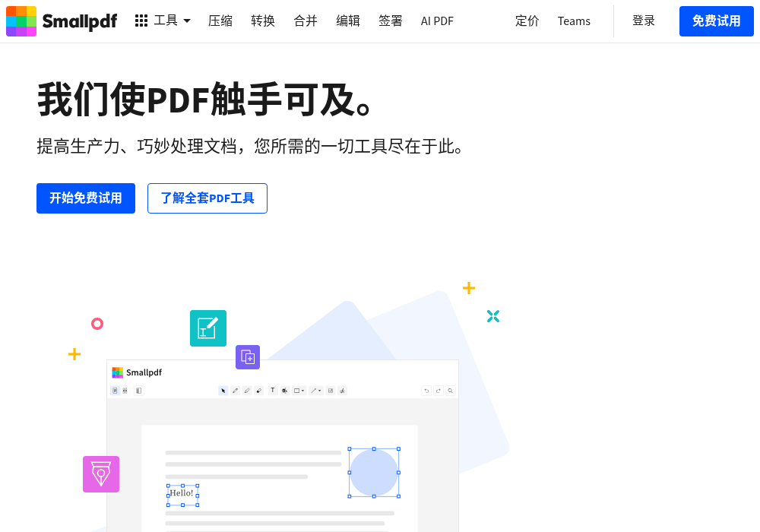Select the cursor pointer tool in mockup toolbar
Screen dimensions: 760x532
pyautogui.click(x=223, y=391)
